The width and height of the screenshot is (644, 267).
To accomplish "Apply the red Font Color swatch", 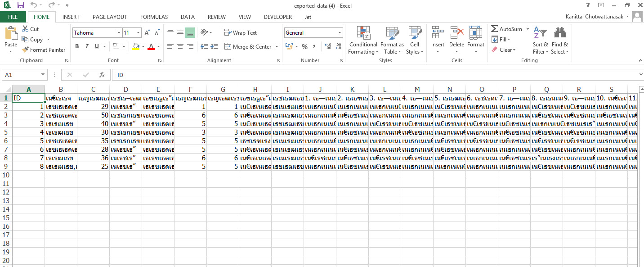I will [x=151, y=46].
